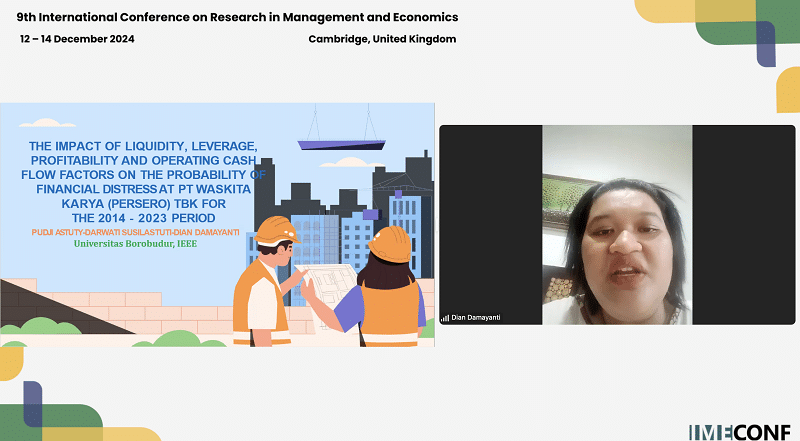Click the signal strength icon beside Dian Damayanti
800x441 pixels.
point(445,318)
